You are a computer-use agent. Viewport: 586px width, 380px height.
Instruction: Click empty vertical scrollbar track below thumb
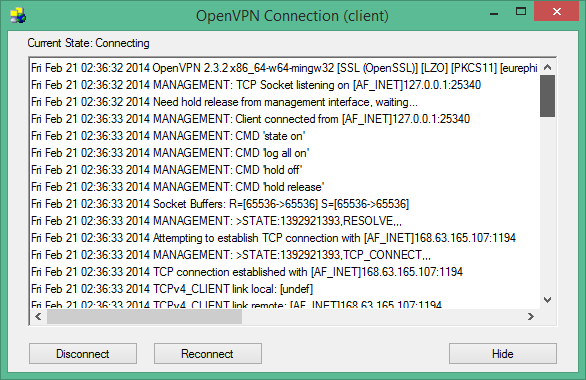[548, 204]
